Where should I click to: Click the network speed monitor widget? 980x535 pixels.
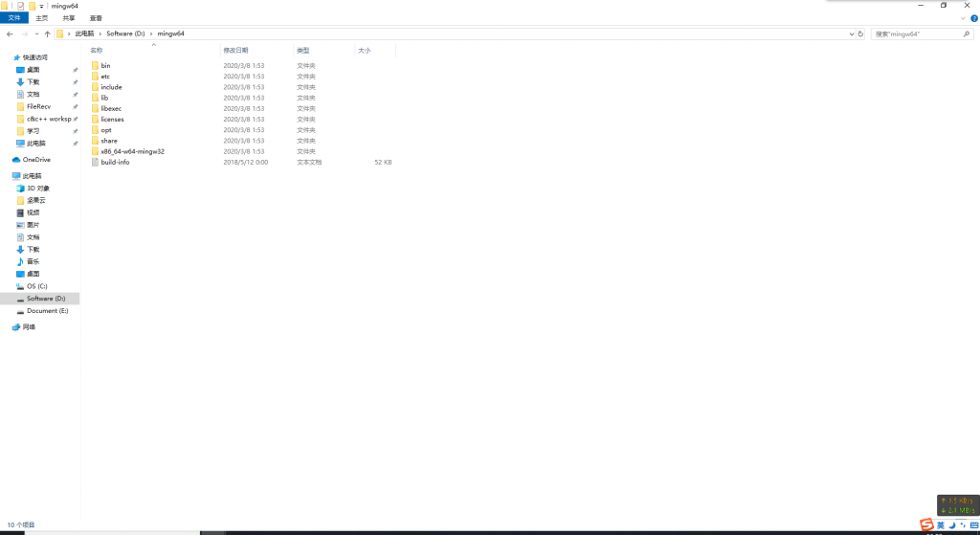click(x=958, y=505)
